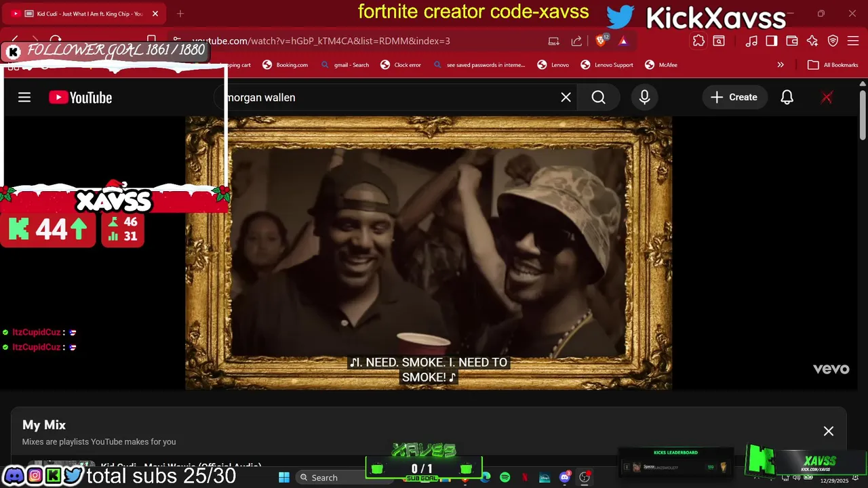Image resolution: width=868 pixels, height=488 pixels.
Task: Open the Booking.com bookmark
Action: tap(285, 65)
